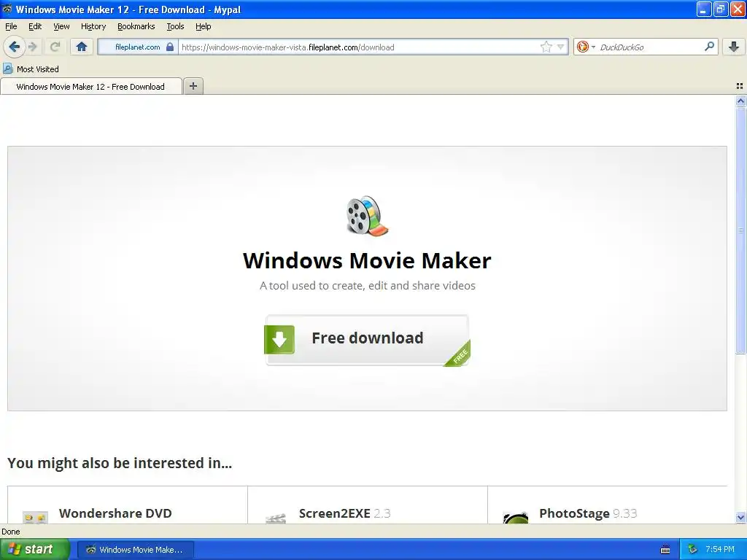
Task: Open the Wondershare DVD suggestion link
Action: click(115, 513)
